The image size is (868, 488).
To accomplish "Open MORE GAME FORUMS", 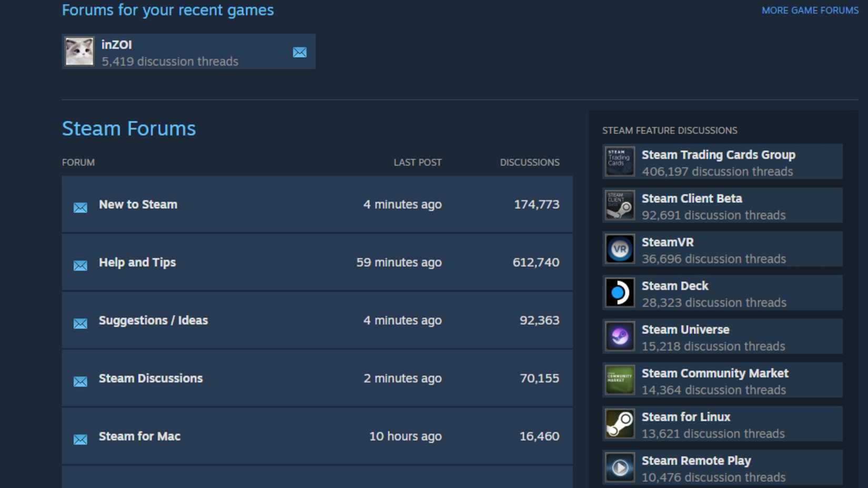I will pos(809,10).
